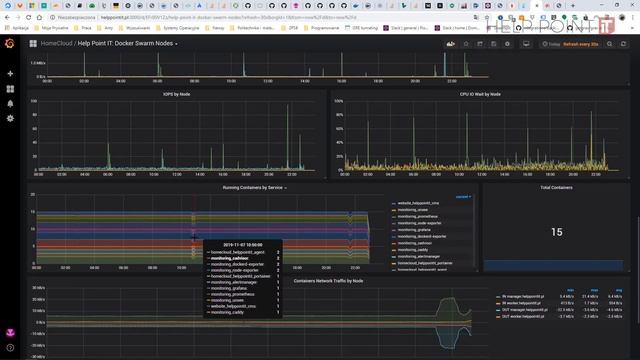
Task: Sort network legend by min column
Action: [x=570, y=290]
